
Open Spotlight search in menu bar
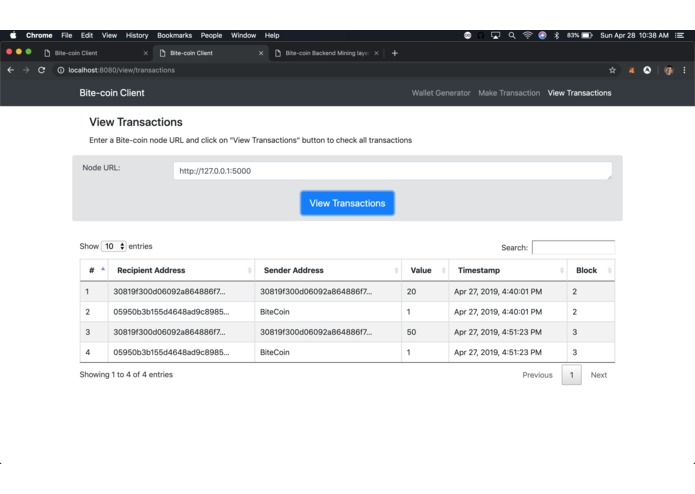coord(511,35)
